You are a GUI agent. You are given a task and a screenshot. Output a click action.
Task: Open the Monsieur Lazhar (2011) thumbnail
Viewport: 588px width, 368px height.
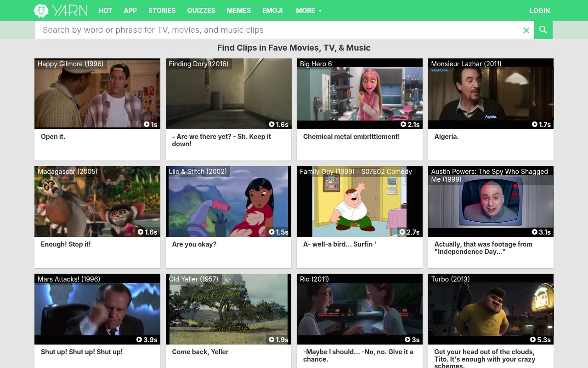click(491, 94)
